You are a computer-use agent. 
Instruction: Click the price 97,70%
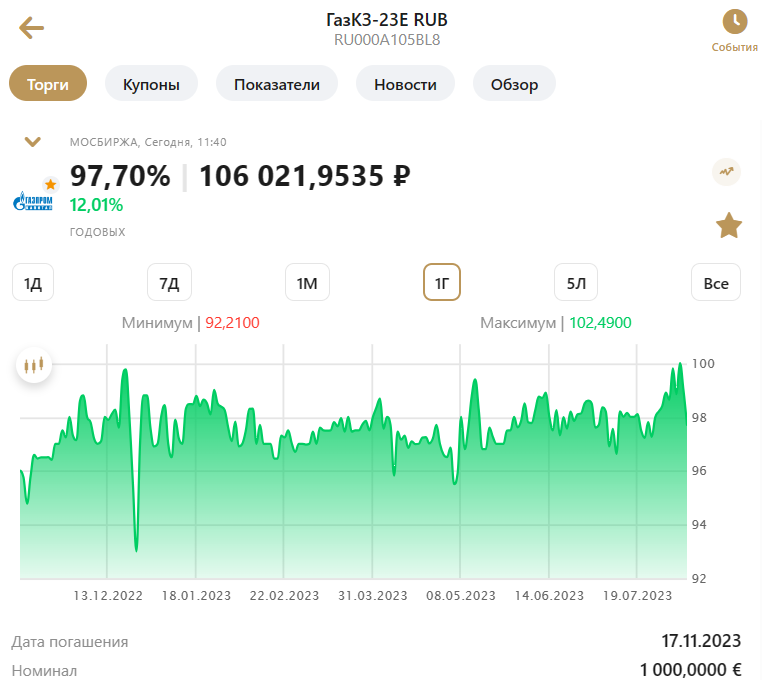coord(120,175)
